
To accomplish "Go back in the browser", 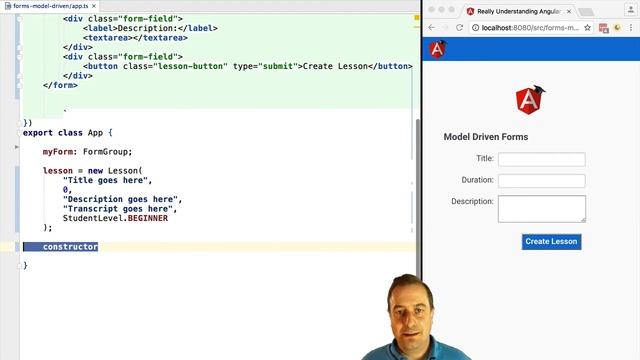I will pyautogui.click(x=432, y=27).
